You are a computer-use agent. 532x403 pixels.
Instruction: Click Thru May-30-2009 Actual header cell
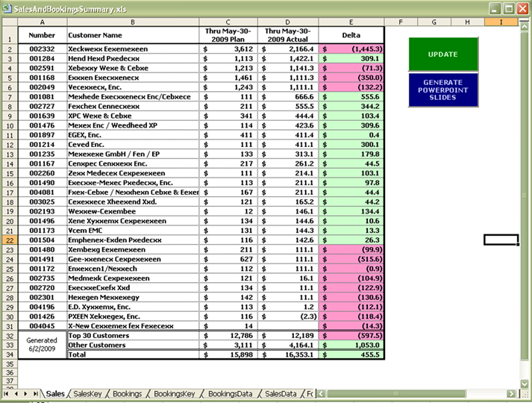288,35
